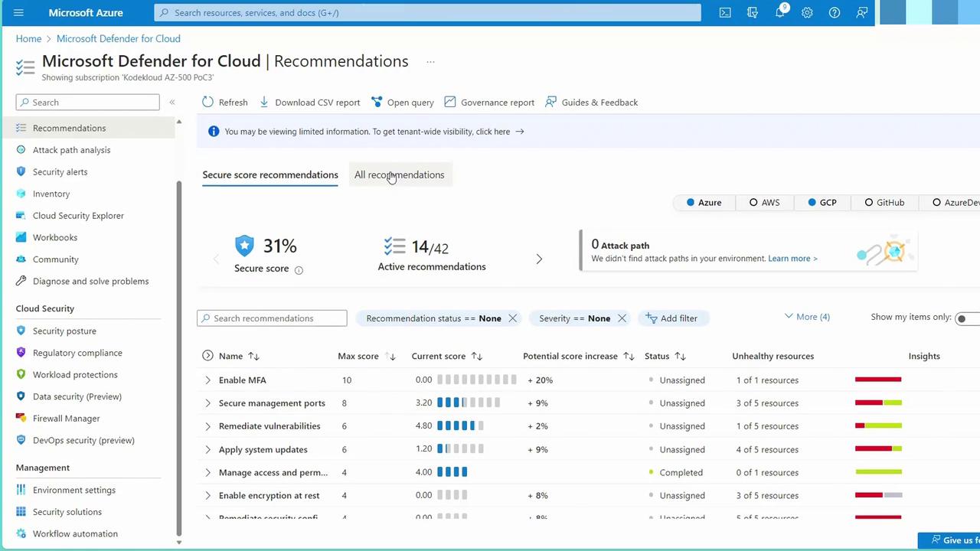Expand More (4) filters
The image size is (980, 551).
point(807,317)
